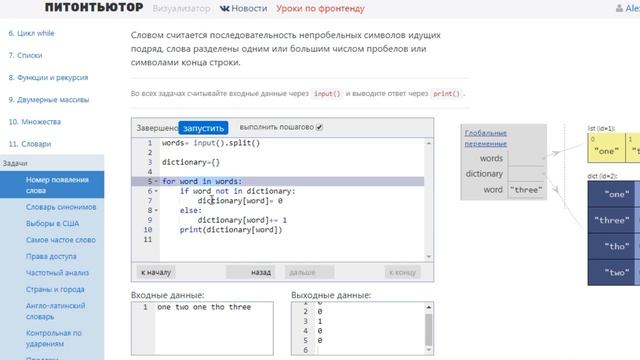
Task: Select task Права доступа
Action: point(51,256)
